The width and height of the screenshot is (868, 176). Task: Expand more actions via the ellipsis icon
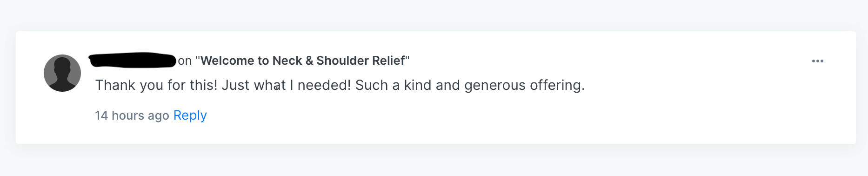click(x=817, y=61)
